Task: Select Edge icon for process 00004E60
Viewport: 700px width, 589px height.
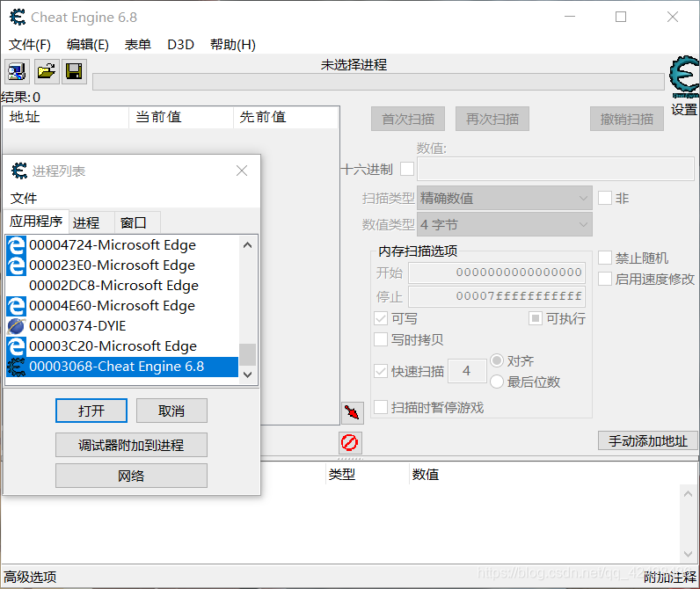Action: (x=17, y=306)
